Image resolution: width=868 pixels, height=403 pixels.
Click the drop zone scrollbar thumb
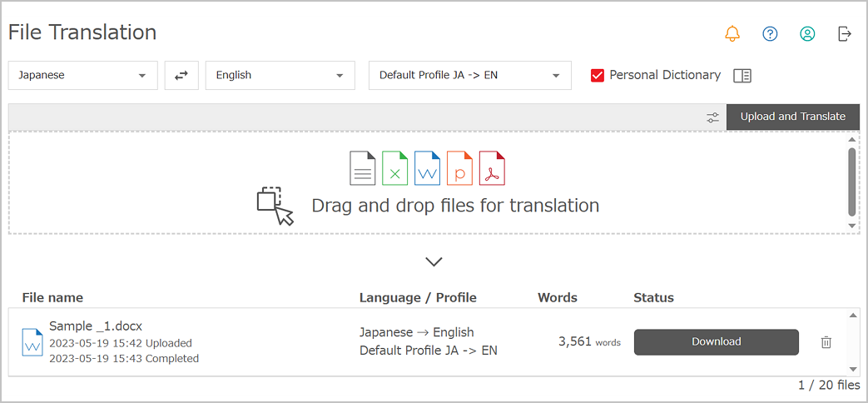coord(852,182)
